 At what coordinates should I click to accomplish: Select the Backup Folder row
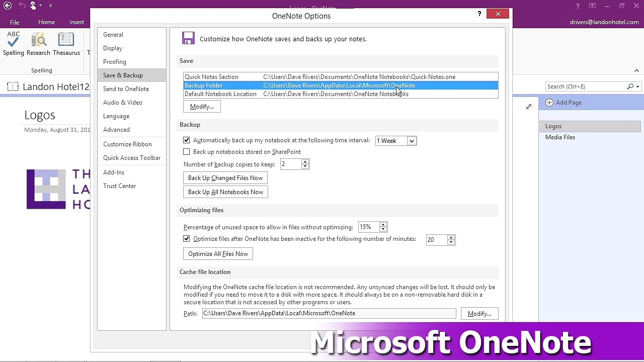tap(341, 85)
